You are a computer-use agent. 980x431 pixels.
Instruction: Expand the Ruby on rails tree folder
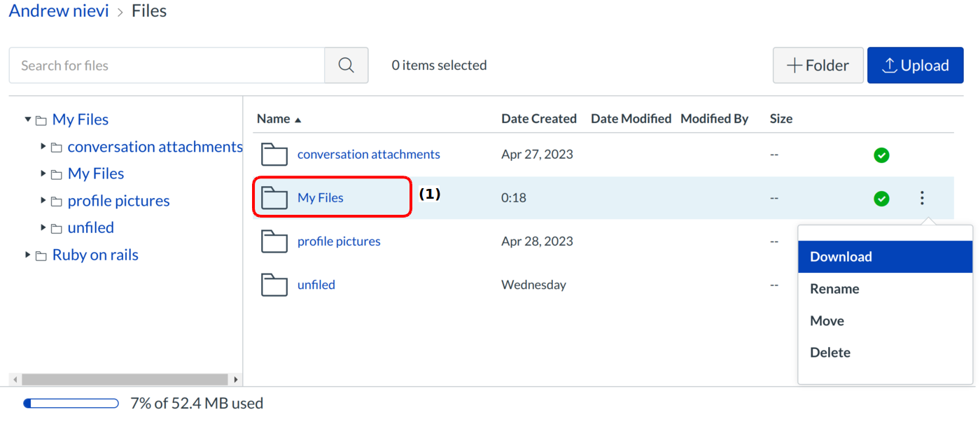tap(28, 255)
